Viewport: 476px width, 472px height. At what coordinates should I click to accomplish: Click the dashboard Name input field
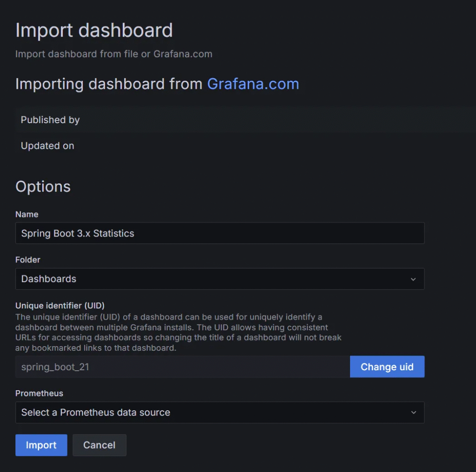point(220,233)
